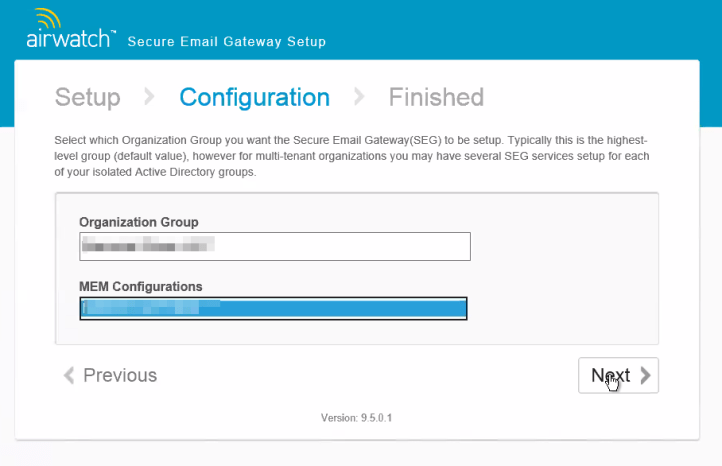Viewport: 722px width, 466px height.
Task: Focus the Organization Group text field
Action: coord(274,246)
